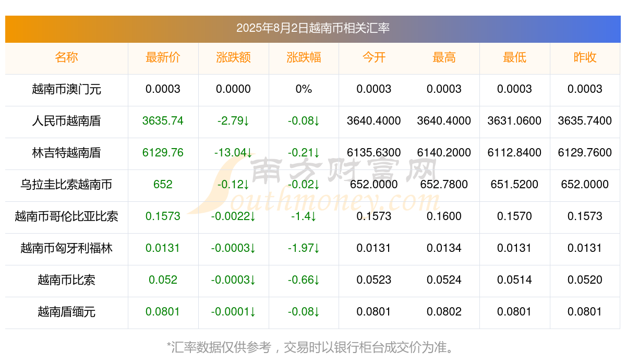Click the footnote starting with *汇率数据仅供参考
The width and height of the screenshot is (626, 364).
pyautogui.click(x=313, y=347)
